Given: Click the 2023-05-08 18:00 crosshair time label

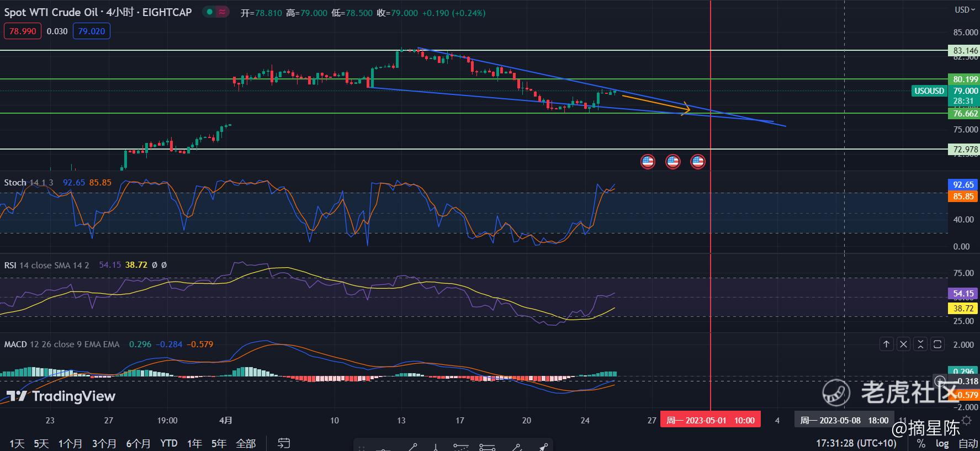Looking at the screenshot, I should tap(845, 421).
